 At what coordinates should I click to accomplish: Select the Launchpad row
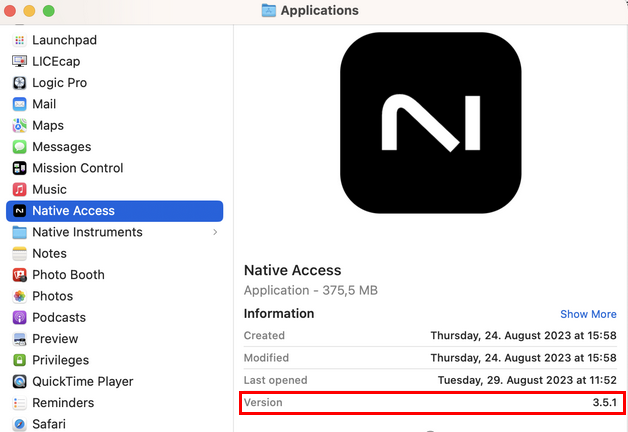pos(115,40)
